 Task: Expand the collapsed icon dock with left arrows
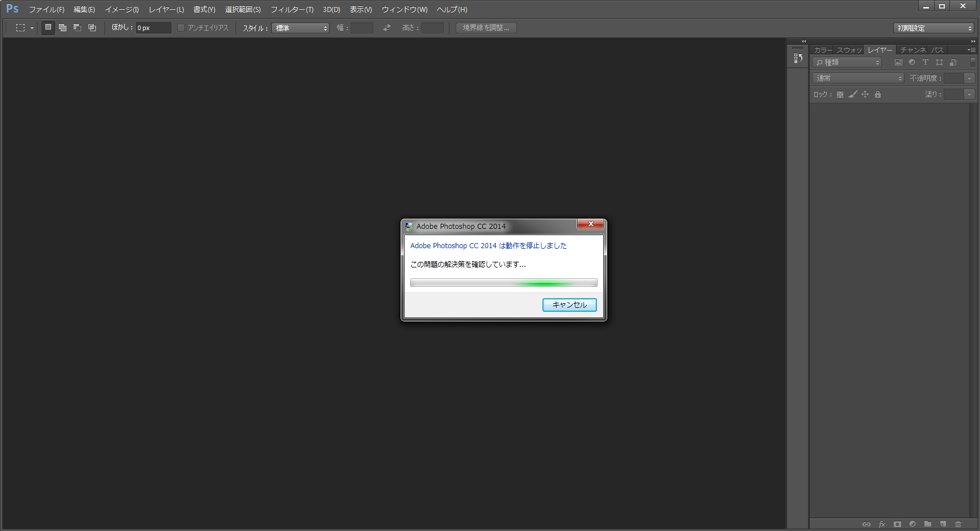coord(804,41)
